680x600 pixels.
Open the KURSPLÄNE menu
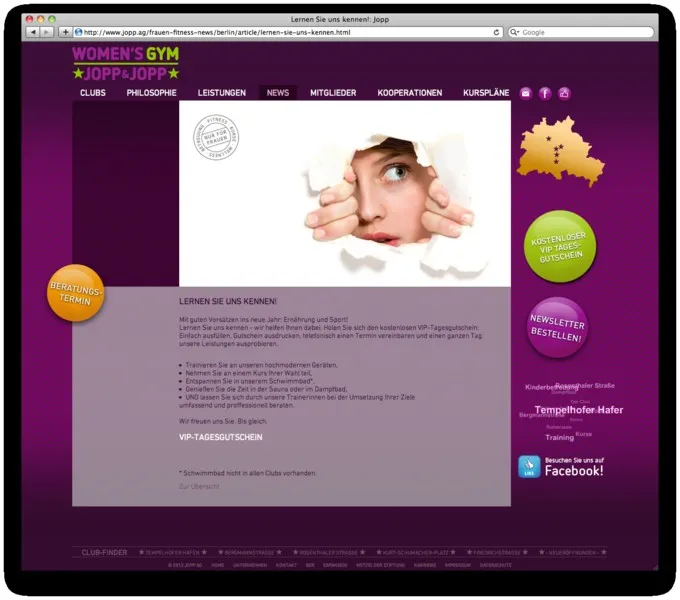[x=486, y=93]
